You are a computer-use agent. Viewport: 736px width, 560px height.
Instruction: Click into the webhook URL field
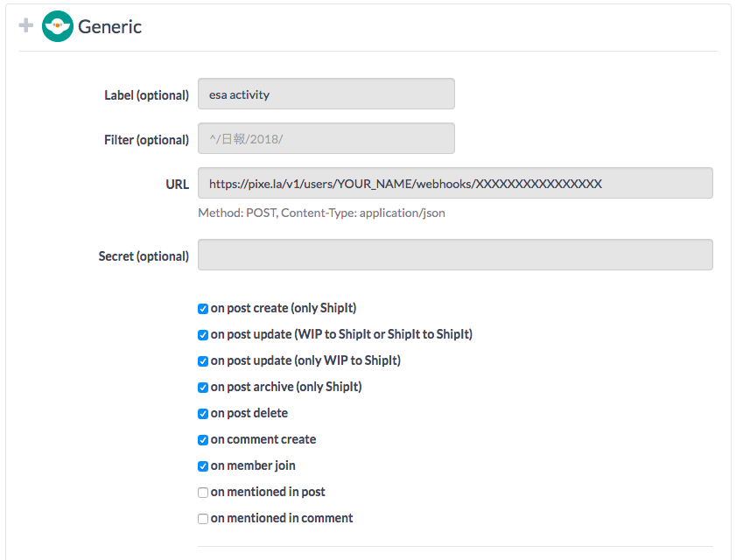455,184
